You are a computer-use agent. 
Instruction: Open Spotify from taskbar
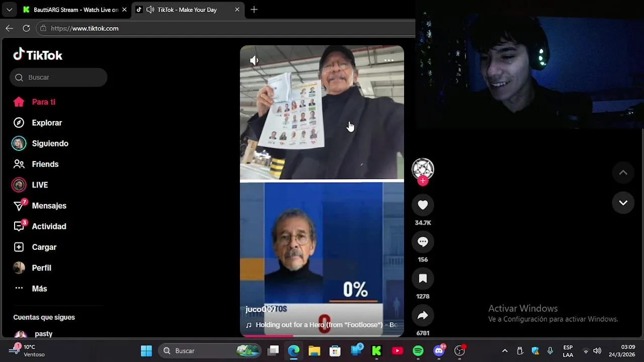[418, 350]
